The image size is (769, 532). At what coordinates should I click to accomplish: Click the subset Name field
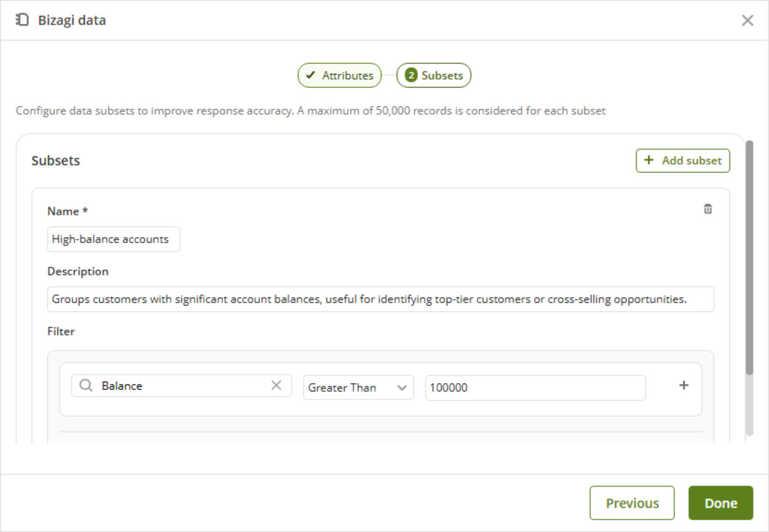click(x=113, y=240)
